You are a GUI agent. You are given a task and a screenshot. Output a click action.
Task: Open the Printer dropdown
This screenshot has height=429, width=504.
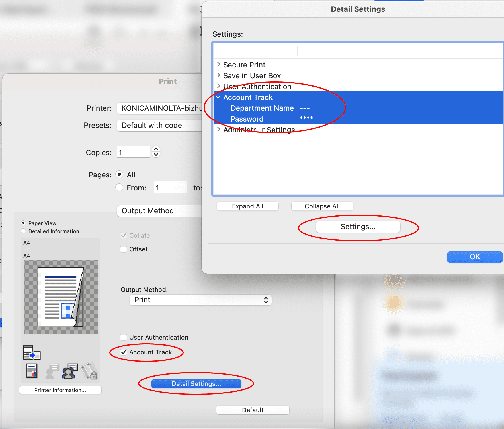(x=159, y=108)
